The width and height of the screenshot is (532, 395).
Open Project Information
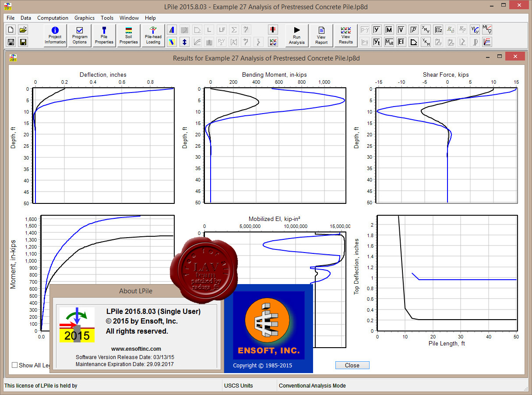55,36
